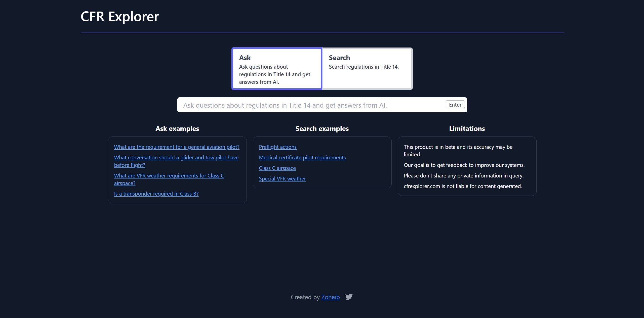
Task: Click the Enter button in search bar
Action: tap(455, 105)
